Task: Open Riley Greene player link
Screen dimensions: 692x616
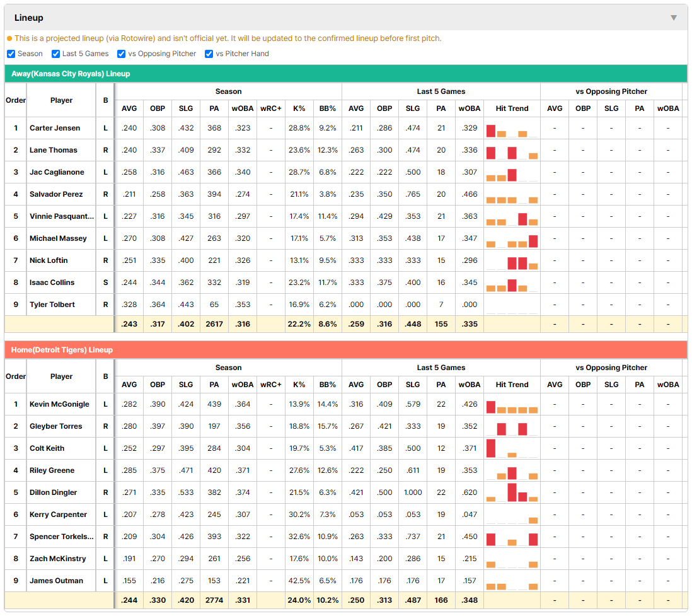Action: tap(52, 470)
